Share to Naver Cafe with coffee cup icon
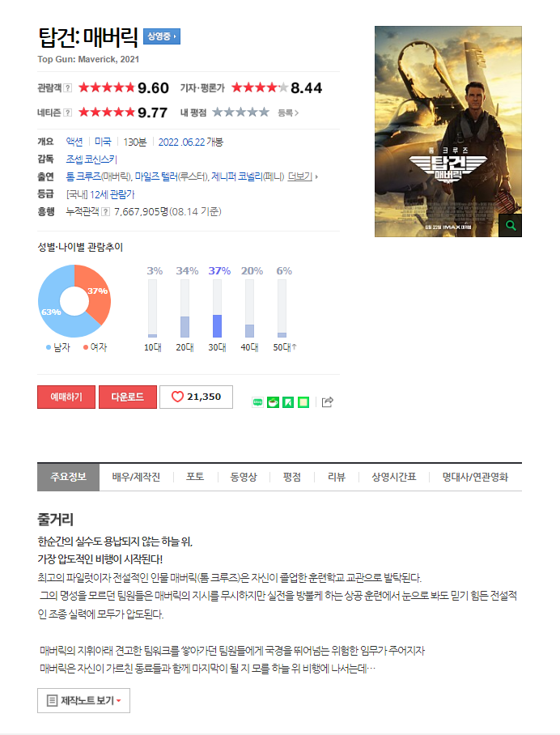 [x=273, y=402]
